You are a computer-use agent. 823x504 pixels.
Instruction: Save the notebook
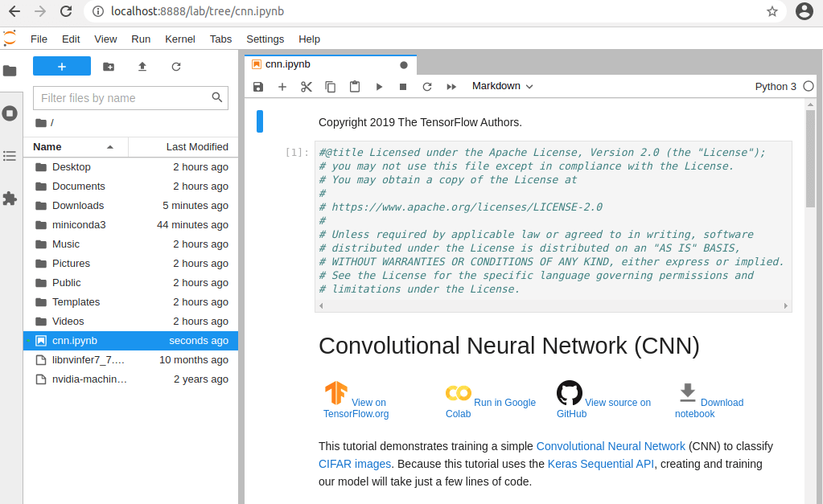coord(257,87)
